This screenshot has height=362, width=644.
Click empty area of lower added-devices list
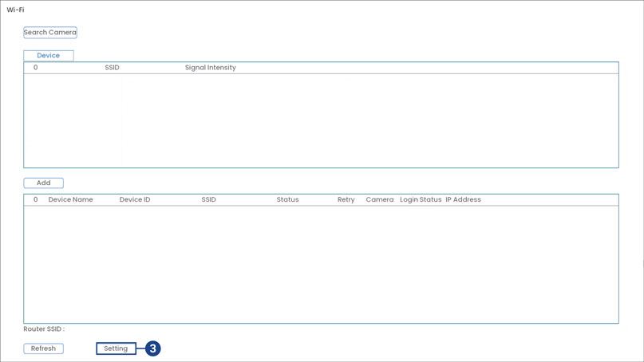click(319, 263)
